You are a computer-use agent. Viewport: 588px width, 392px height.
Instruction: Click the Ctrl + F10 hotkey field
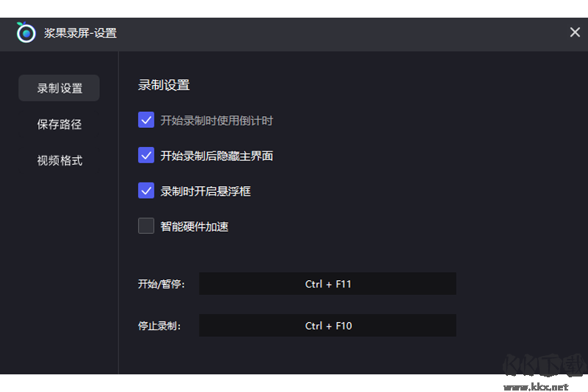click(x=328, y=325)
